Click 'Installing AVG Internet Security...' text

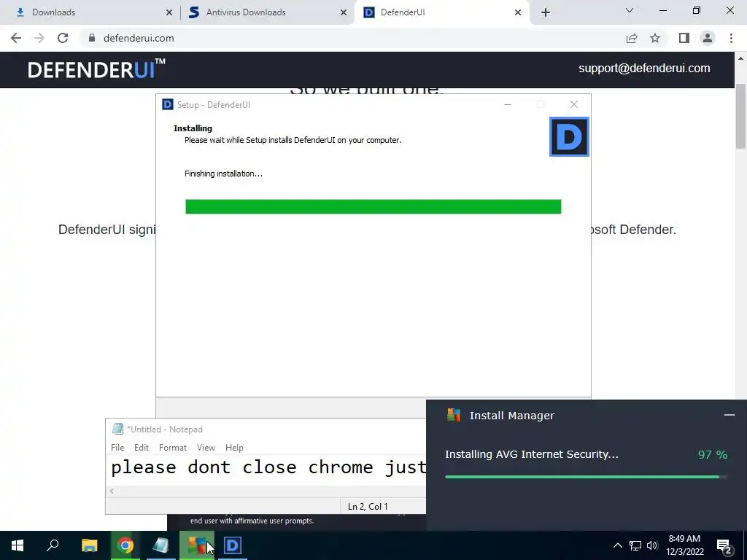click(x=532, y=454)
